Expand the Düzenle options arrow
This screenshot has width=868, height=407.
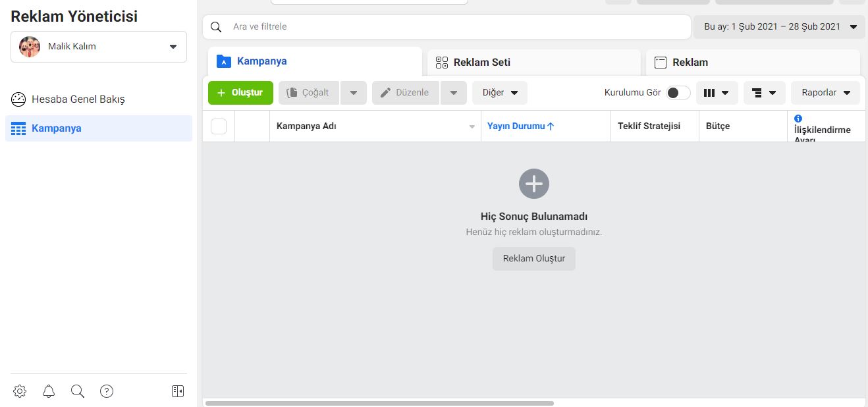(454, 93)
